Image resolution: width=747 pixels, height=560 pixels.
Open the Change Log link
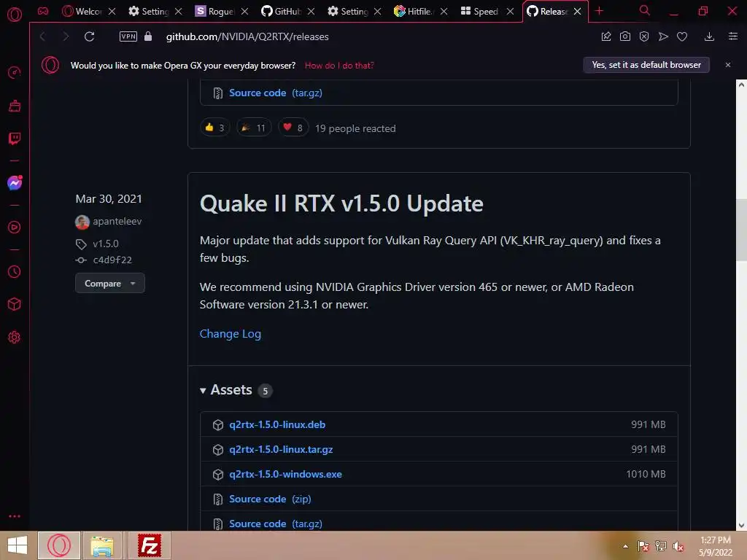230,334
